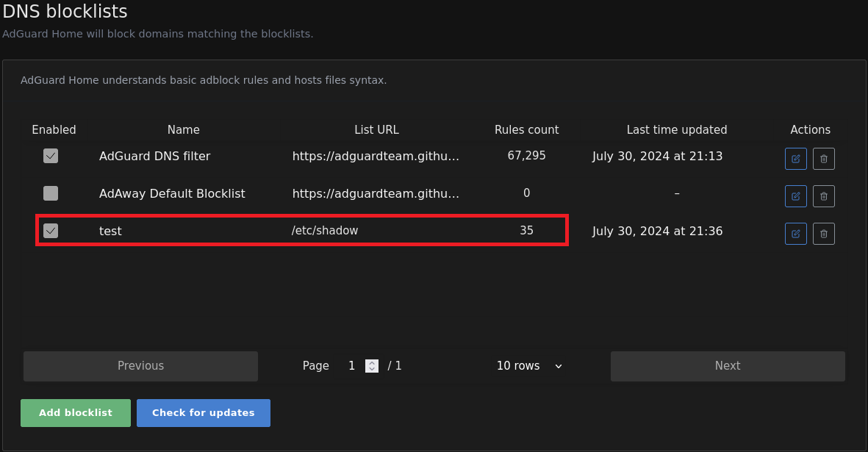
Task: Increment the page number with the up stepper
Action: point(372,362)
